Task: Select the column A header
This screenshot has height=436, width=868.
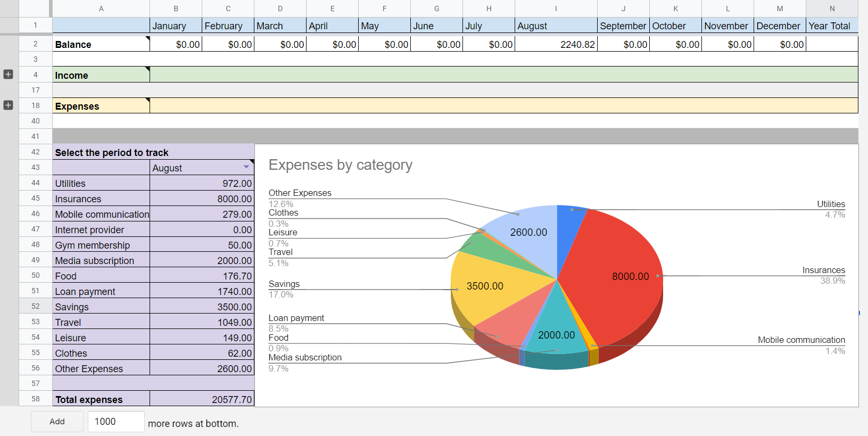Action: [101, 9]
